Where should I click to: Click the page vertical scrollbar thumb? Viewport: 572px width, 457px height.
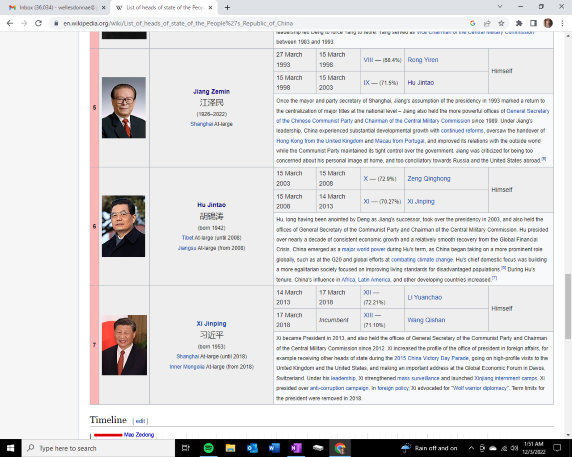[568, 306]
